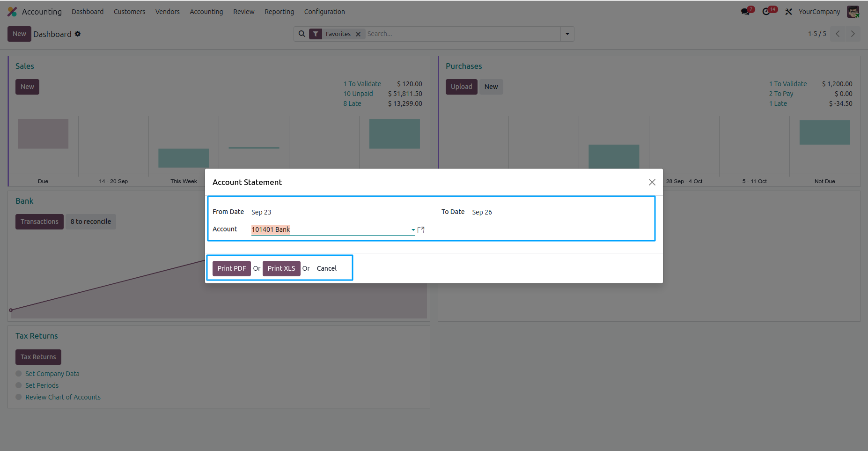Go to previous page arrow
868x451 pixels.
click(x=838, y=34)
